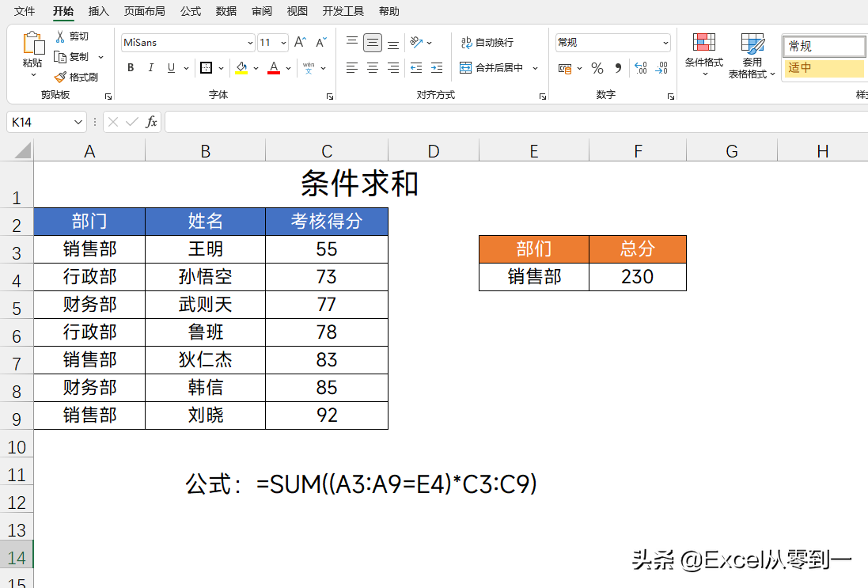Toggle wrap text (自动换行)
Viewport: 868px width, 588px height.
pos(487,42)
